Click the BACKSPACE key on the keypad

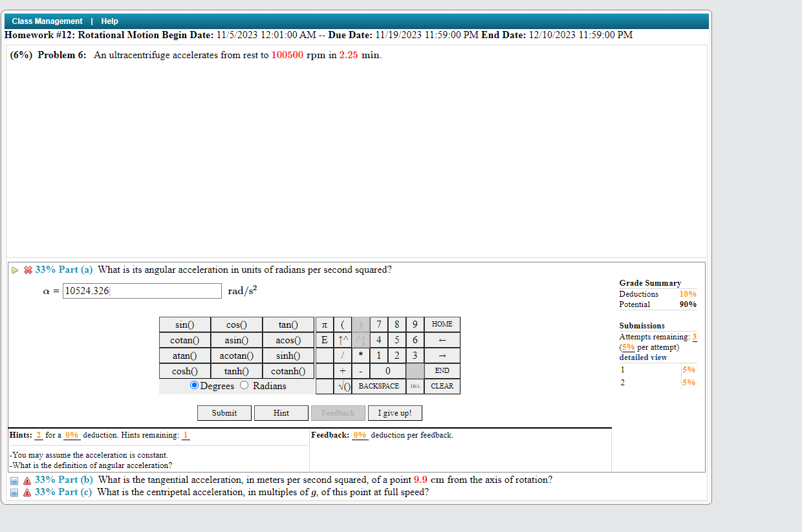379,386
